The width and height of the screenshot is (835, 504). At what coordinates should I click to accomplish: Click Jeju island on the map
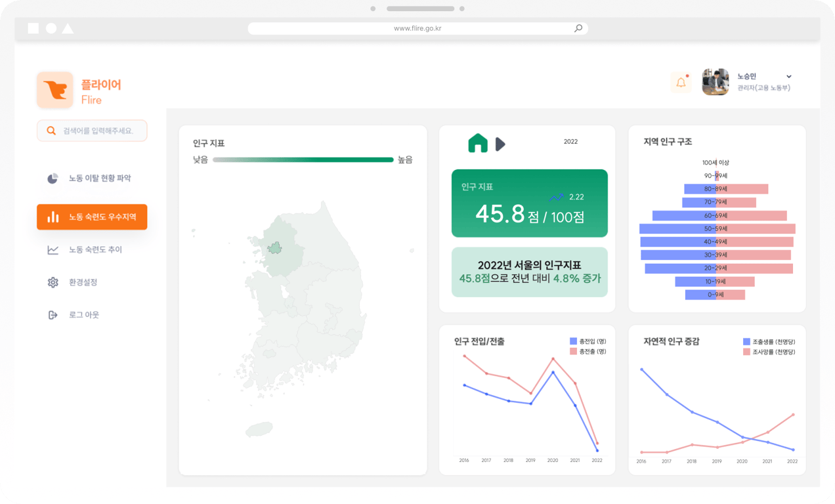tap(259, 429)
